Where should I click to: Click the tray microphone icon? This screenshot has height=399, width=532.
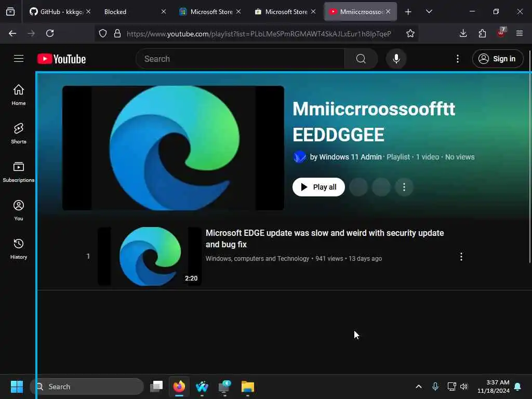point(435,387)
